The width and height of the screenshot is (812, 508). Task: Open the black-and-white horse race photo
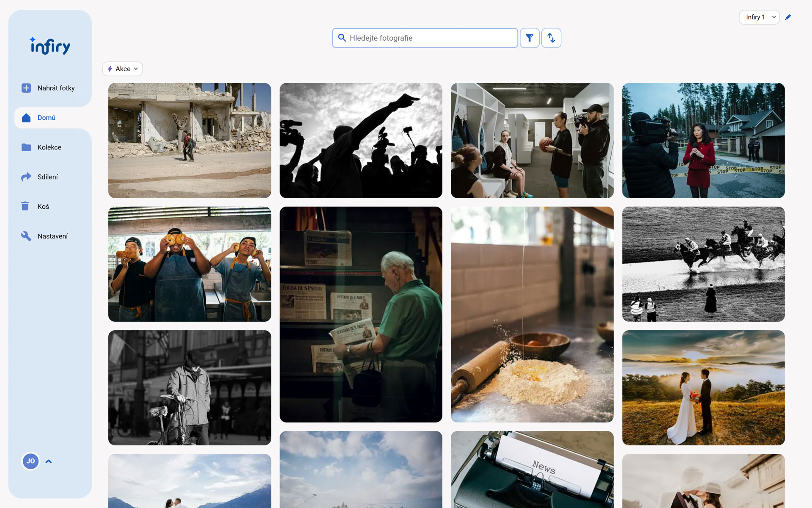[703, 264]
